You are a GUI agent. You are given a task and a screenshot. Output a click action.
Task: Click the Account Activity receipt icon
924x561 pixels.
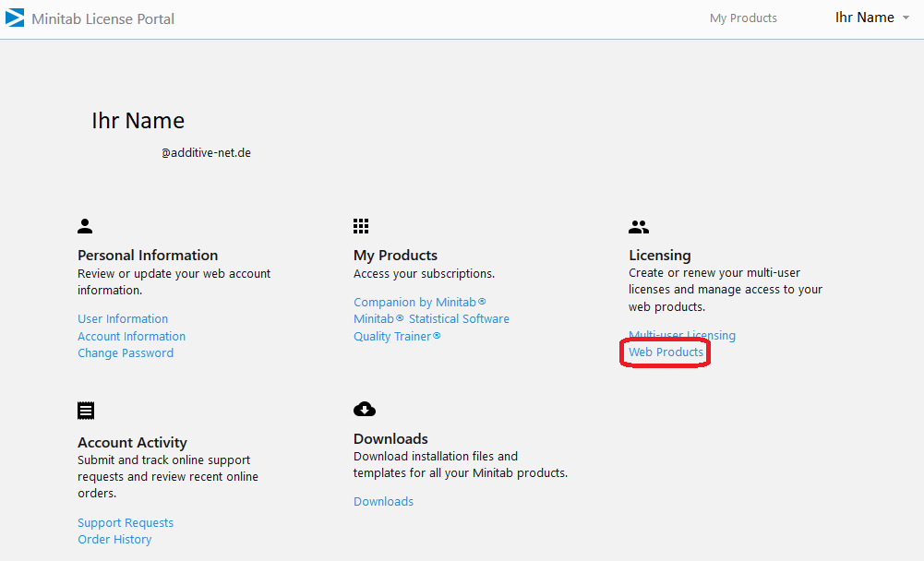click(86, 411)
